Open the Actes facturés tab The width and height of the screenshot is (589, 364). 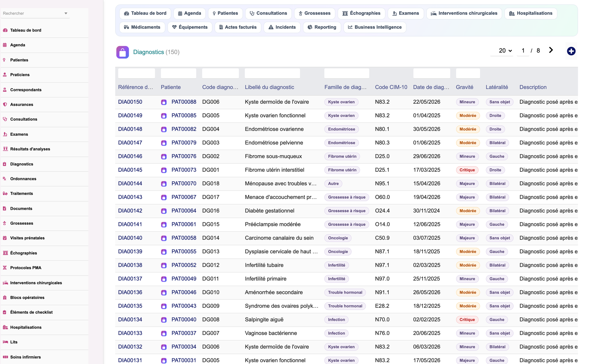238,27
